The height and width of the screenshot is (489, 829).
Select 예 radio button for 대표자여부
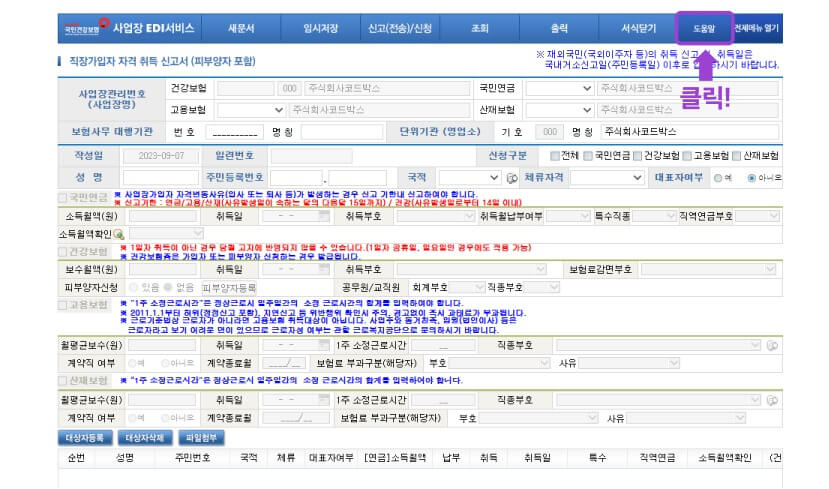tap(717, 178)
